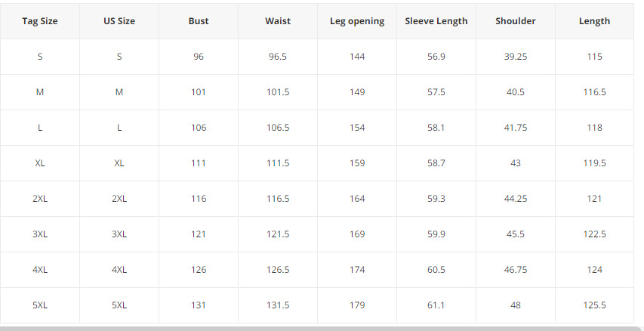This screenshot has width=644, height=331.
Task: Click the 5XL cell in Tag Size column
Action: click(40, 305)
